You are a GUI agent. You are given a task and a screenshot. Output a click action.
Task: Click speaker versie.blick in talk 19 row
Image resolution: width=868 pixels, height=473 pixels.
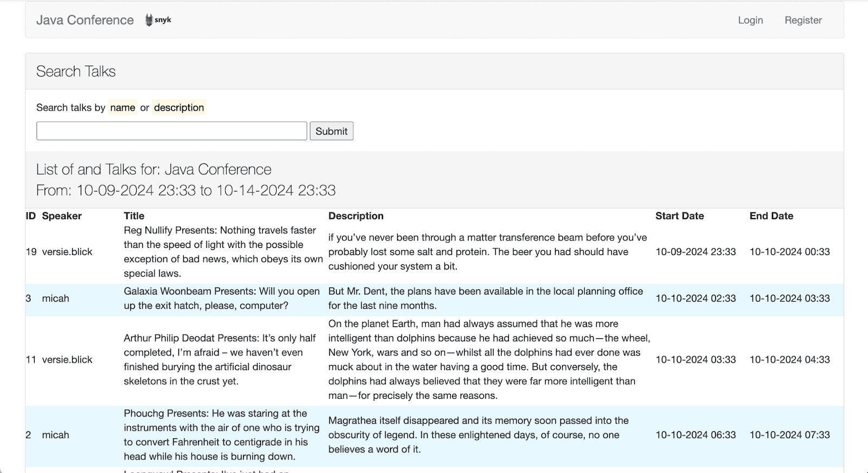67,252
